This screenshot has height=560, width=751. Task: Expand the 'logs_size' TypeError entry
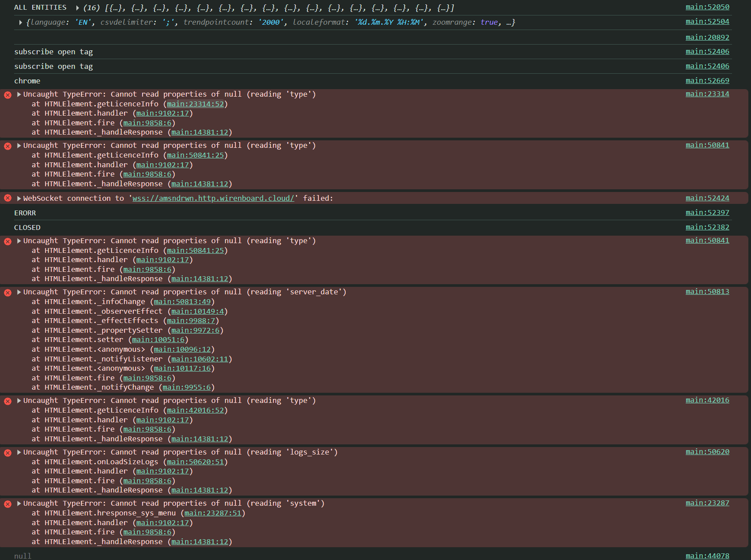point(19,452)
